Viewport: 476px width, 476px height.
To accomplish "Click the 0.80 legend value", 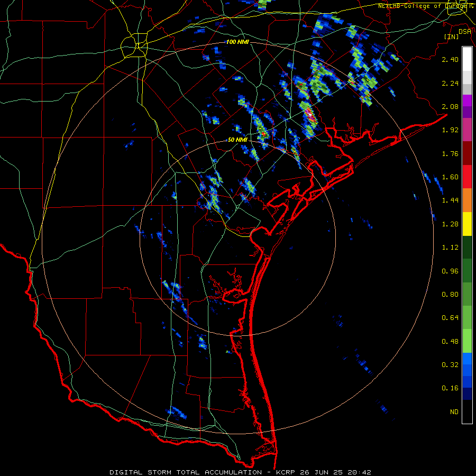I will point(450,295).
